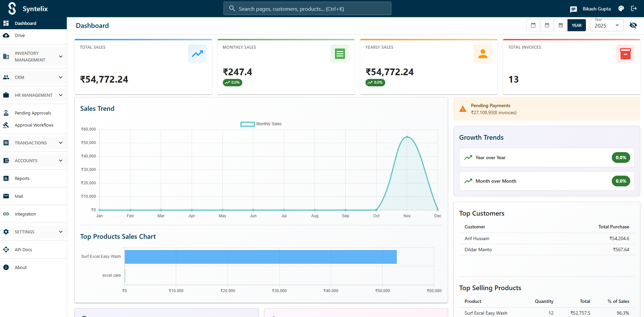Open the Integration link icon
The width and height of the screenshot is (644, 317).
pyautogui.click(x=6, y=214)
